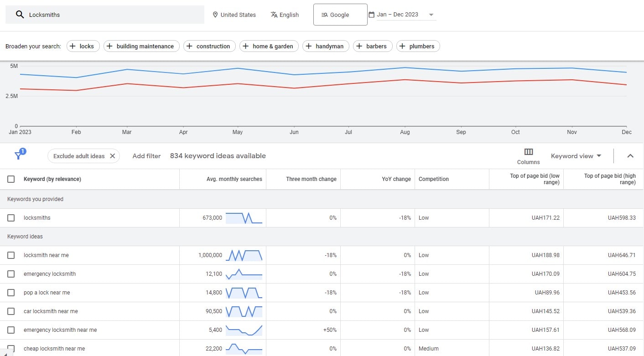Screen dimensions: 644x356
Task: Remove the Exclude adult ideas filter
Action: [x=113, y=156]
